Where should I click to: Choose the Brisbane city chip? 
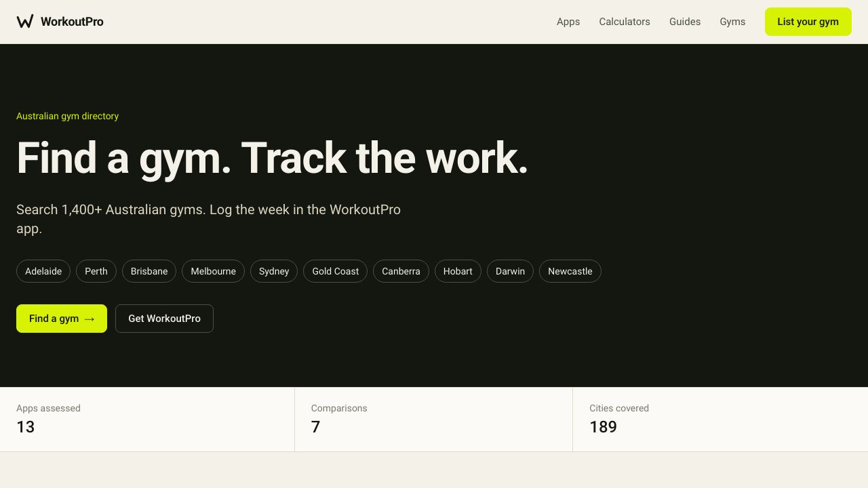pos(149,271)
